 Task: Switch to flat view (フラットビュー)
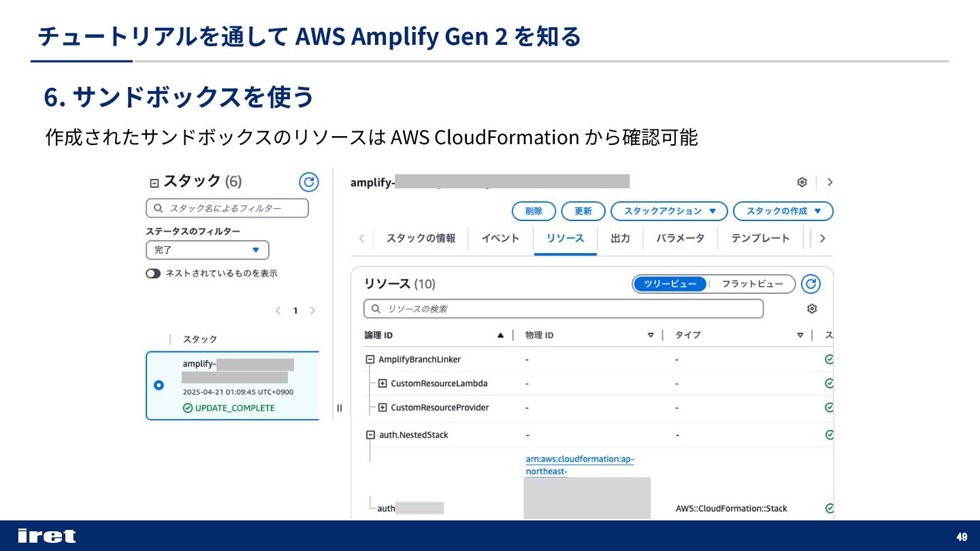[752, 284]
